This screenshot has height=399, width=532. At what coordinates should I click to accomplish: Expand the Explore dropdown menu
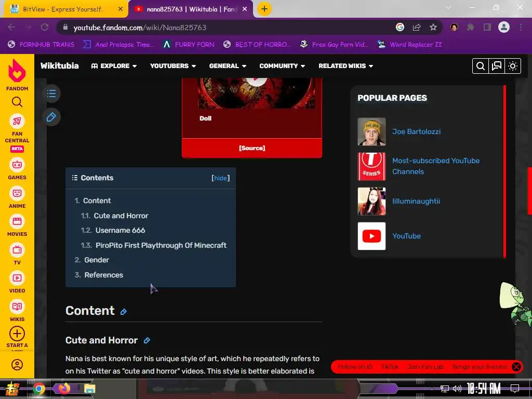114,66
